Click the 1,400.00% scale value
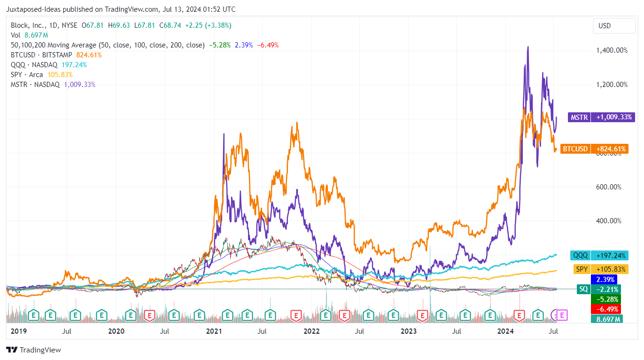The image size is (644, 360). click(612, 50)
